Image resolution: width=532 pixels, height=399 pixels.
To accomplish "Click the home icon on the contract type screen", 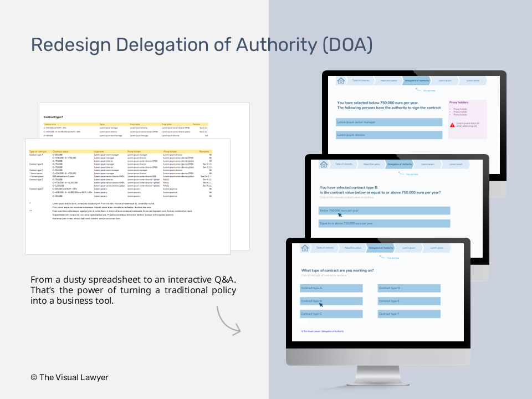I will point(305,248).
